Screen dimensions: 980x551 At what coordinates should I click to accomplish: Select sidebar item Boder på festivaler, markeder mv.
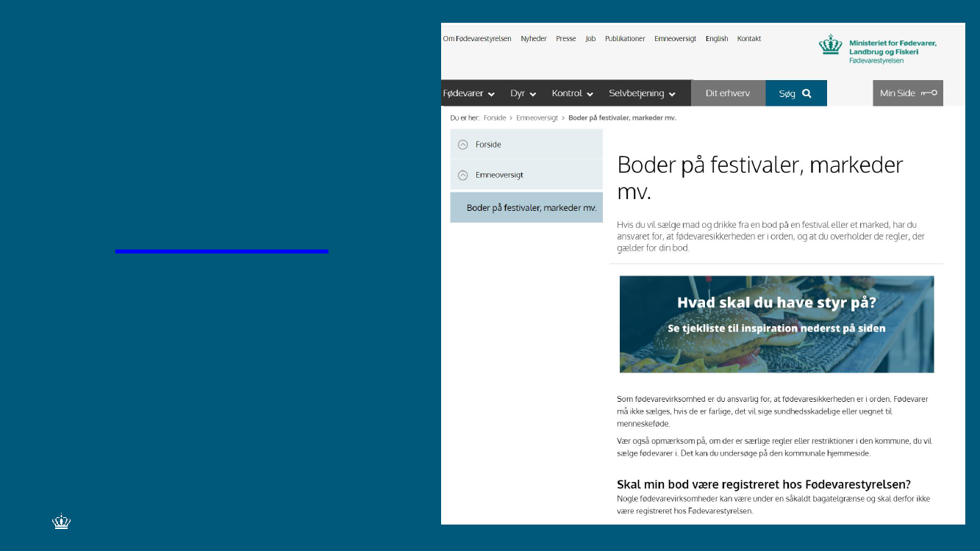(526, 208)
